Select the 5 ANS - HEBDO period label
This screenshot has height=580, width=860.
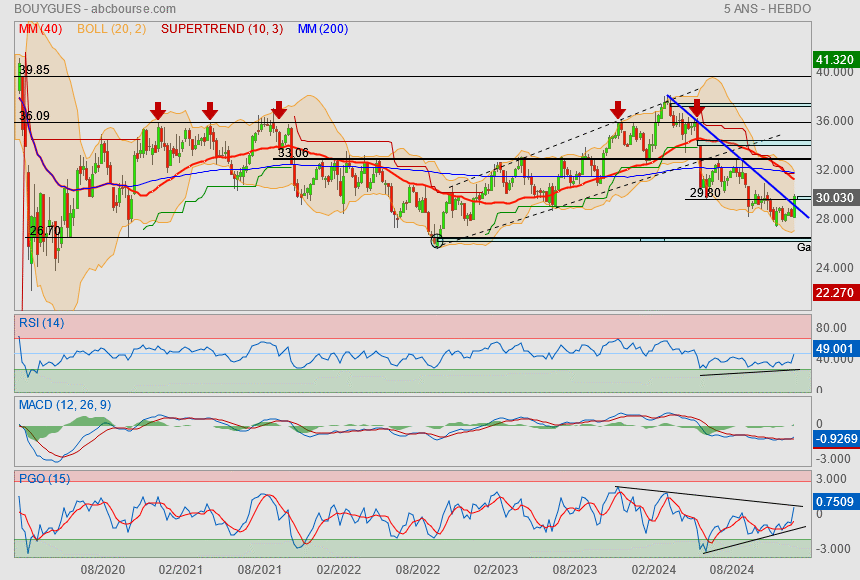pos(767,9)
